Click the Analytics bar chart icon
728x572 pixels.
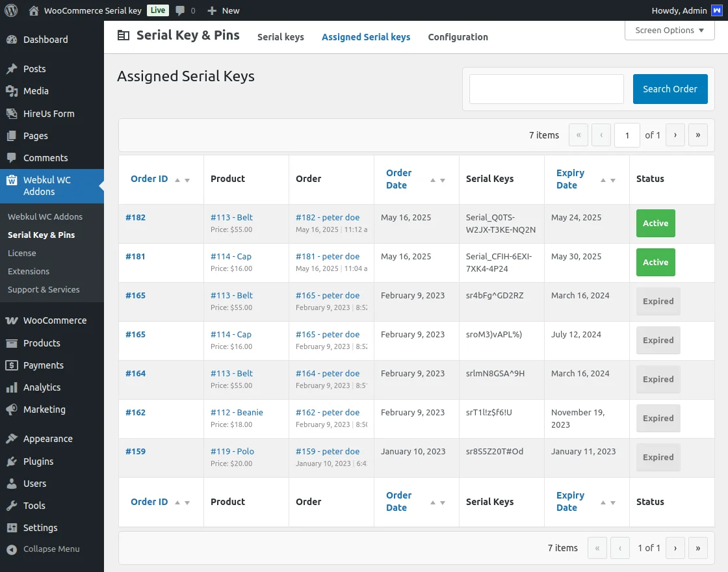[x=12, y=387]
